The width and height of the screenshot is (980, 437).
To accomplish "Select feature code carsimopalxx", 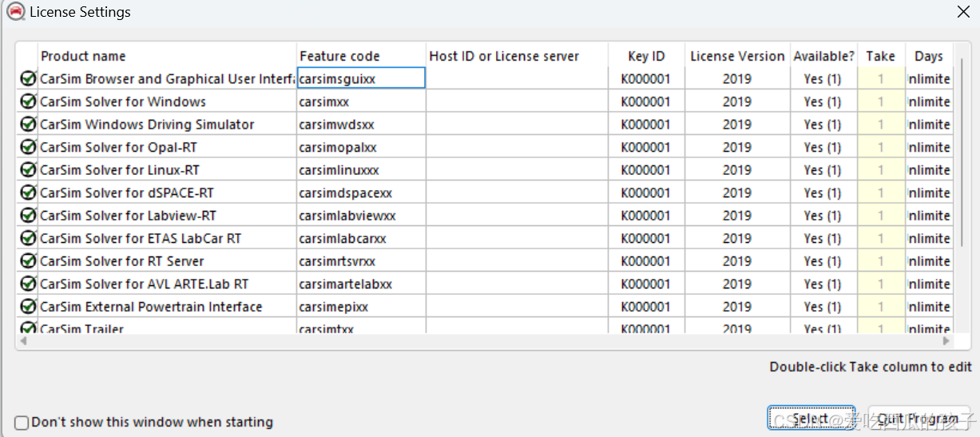I will coord(338,147).
